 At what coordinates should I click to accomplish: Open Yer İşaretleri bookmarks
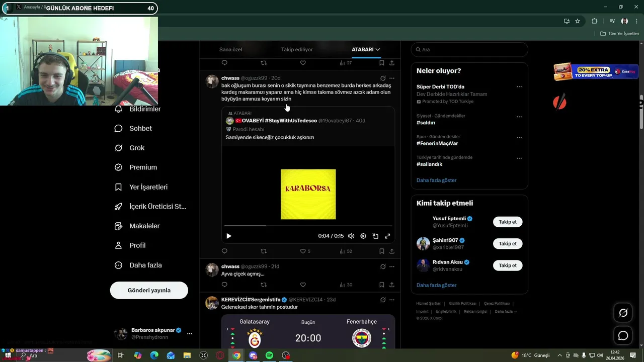tap(141, 187)
